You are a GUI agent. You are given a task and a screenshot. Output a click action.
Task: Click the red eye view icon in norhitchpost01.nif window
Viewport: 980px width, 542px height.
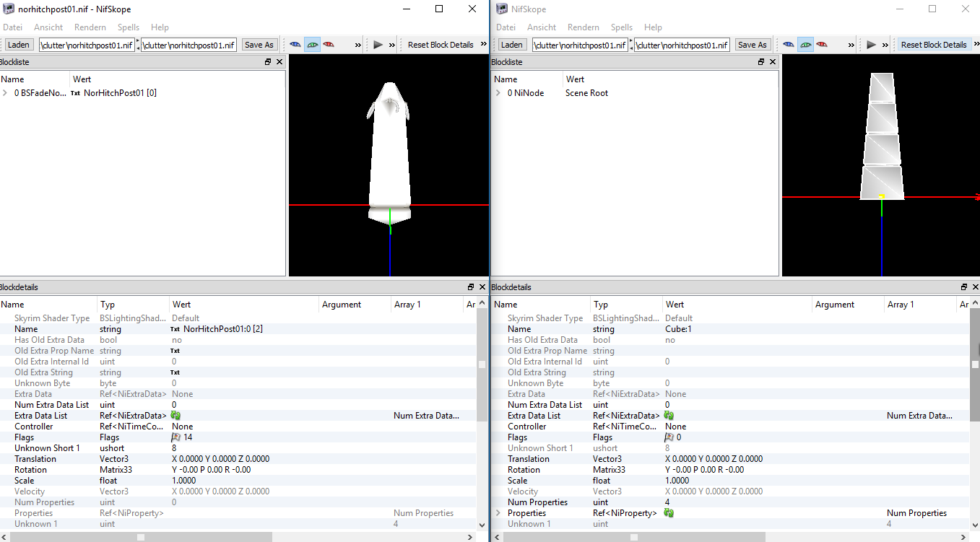coord(329,45)
